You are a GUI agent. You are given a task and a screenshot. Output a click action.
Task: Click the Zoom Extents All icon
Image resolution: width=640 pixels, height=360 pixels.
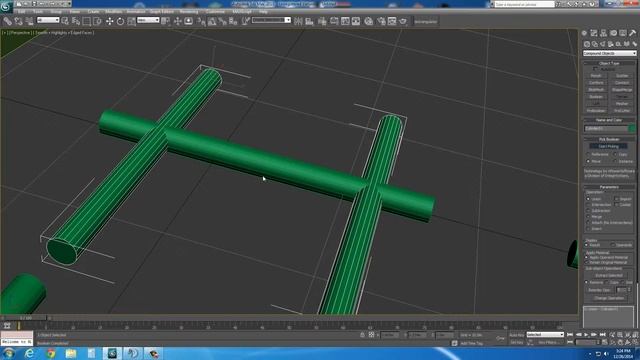click(x=635, y=335)
